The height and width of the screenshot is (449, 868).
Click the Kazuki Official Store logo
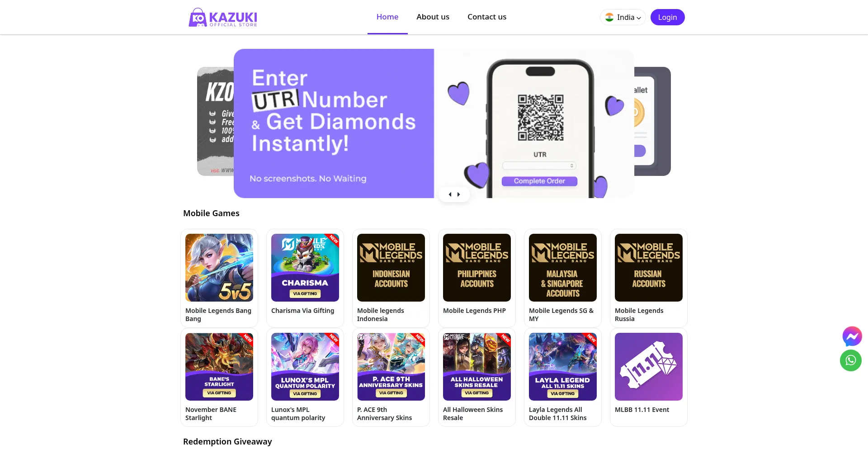[223, 17]
